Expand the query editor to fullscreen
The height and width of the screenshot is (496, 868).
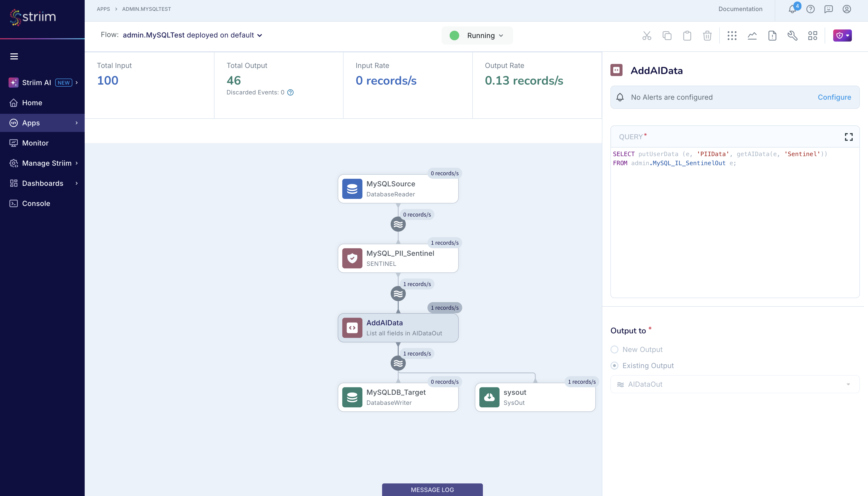pyautogui.click(x=849, y=137)
